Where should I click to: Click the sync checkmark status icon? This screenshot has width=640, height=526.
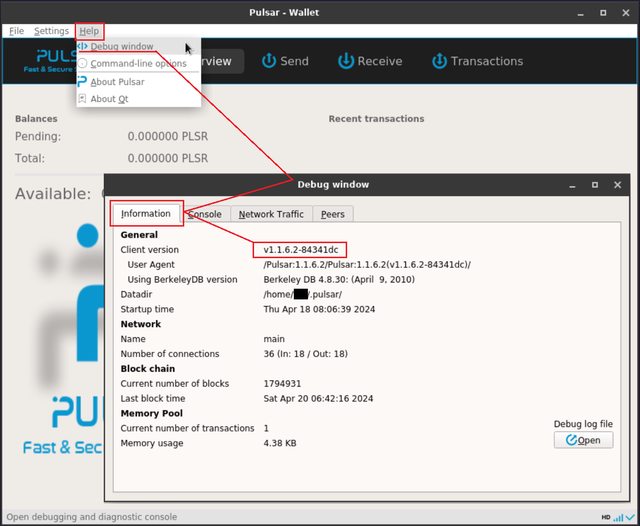[630, 517]
